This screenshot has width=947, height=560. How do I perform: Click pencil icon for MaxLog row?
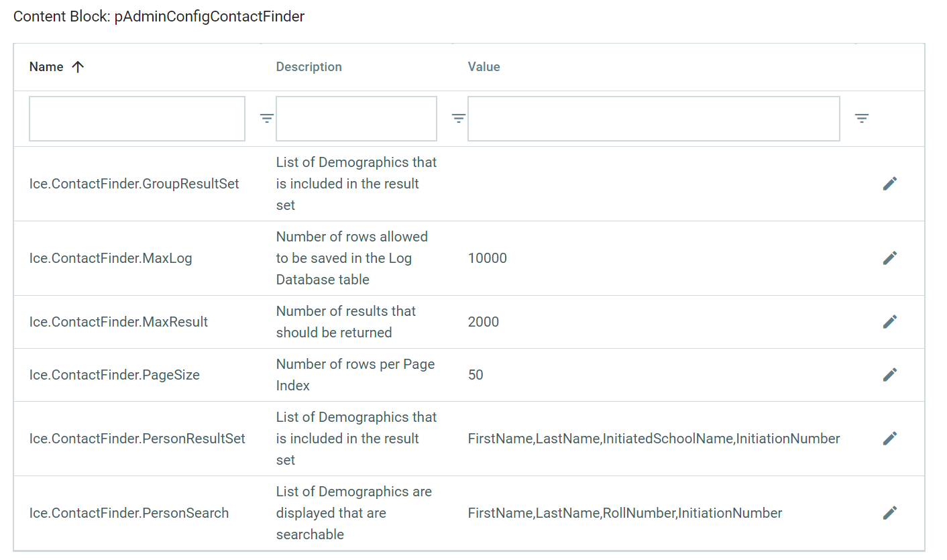[889, 258]
